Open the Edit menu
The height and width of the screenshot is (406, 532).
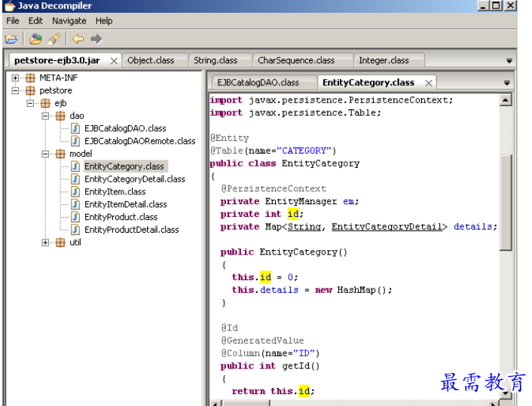tap(35, 21)
